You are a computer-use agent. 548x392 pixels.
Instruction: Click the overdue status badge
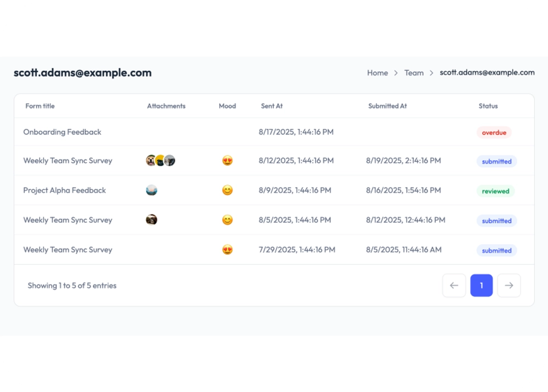pos(494,133)
